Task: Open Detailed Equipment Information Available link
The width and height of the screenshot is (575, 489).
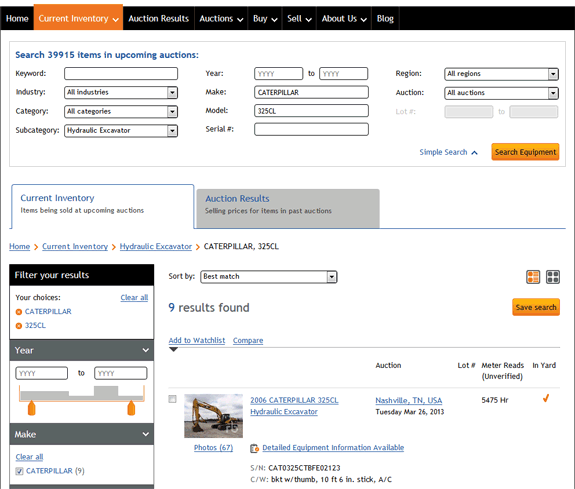Action: (x=333, y=448)
